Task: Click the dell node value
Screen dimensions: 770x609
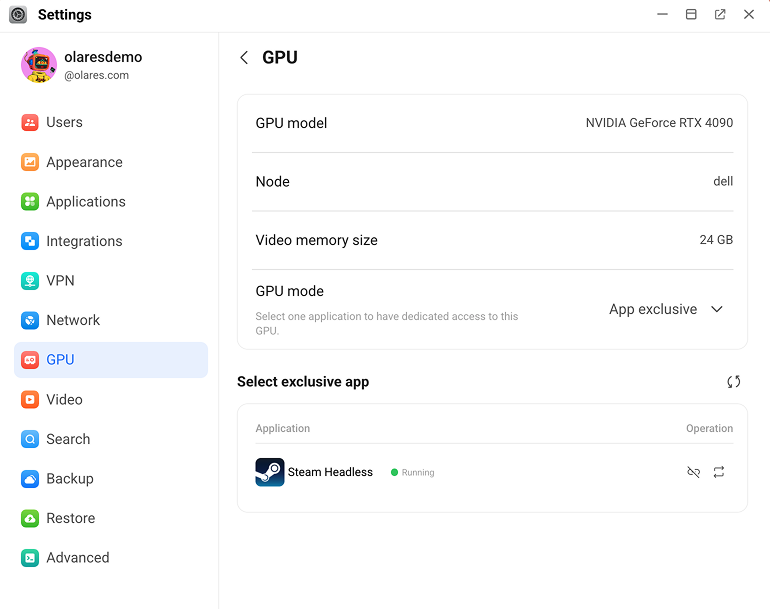Action: tap(723, 181)
